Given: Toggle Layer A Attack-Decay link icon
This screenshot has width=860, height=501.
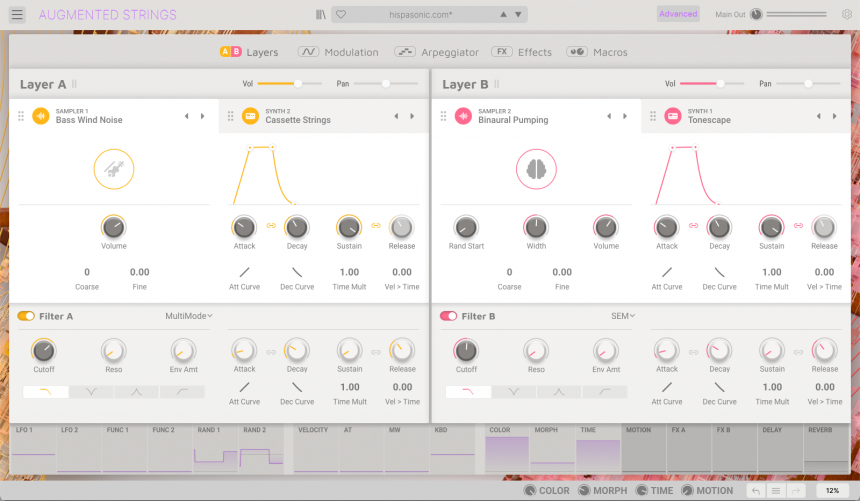Looking at the screenshot, I should point(271,226).
